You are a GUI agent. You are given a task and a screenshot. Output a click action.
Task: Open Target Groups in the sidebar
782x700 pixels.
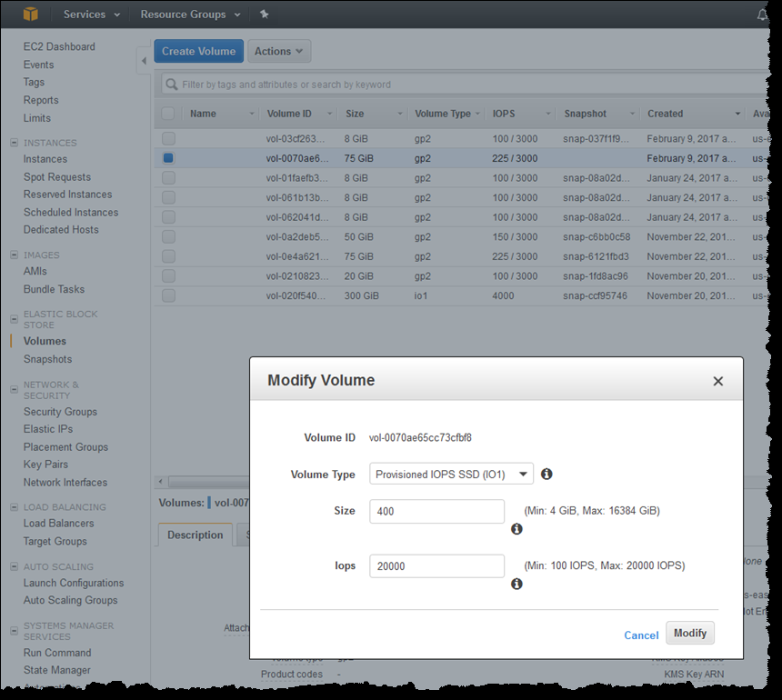[55, 542]
